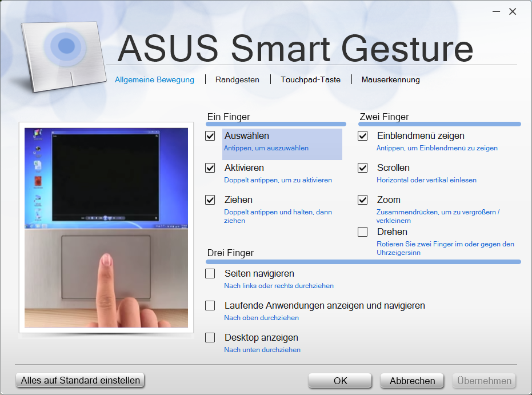
Task: Enable the Desktop anzeigen checkbox
Action: tap(210, 338)
